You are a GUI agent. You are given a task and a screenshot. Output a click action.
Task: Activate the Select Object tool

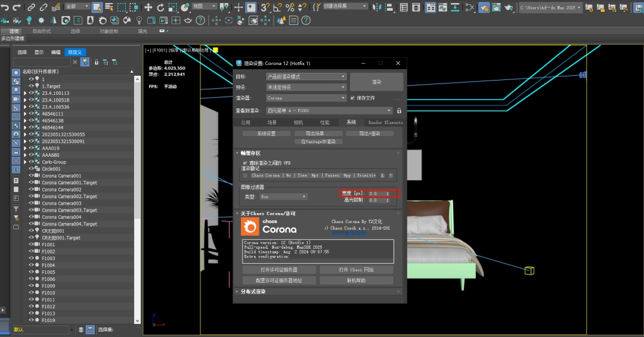point(97,7)
